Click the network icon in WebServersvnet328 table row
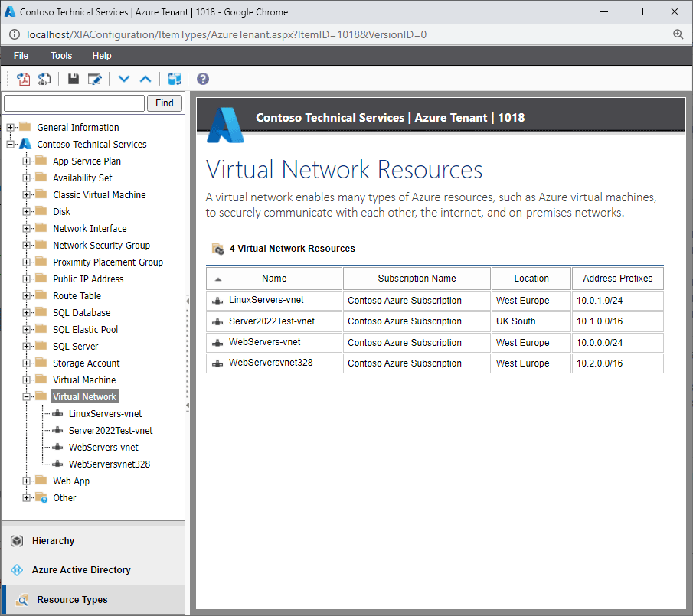Viewport: 693px width, 616px height. coord(217,363)
